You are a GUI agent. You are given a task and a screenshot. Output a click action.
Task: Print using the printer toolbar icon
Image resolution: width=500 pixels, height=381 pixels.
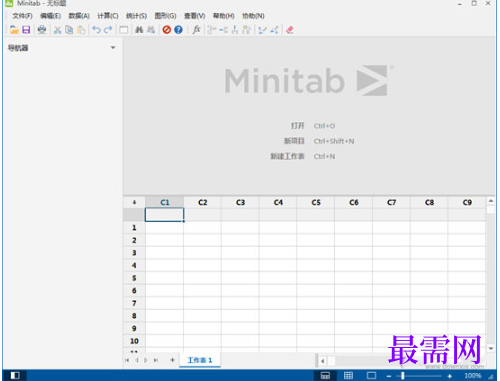click(42, 30)
